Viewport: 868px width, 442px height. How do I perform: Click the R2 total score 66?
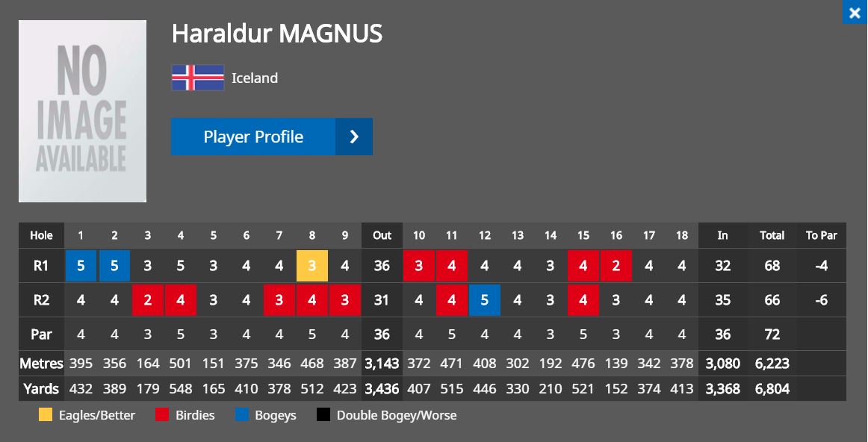coord(772,300)
